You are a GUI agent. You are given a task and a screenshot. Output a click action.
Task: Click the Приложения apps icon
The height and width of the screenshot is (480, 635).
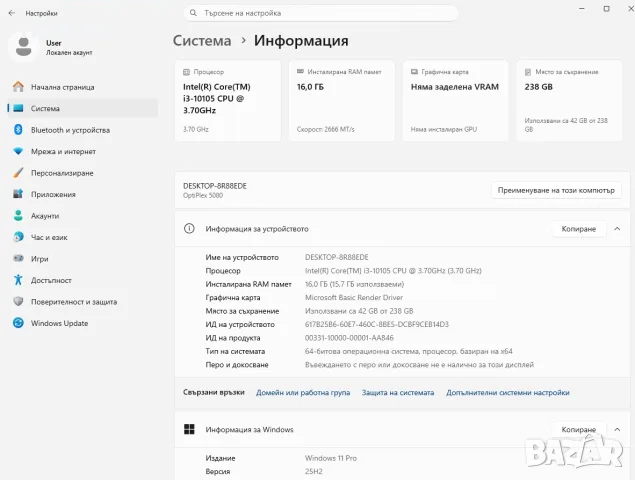pyautogui.click(x=18, y=194)
